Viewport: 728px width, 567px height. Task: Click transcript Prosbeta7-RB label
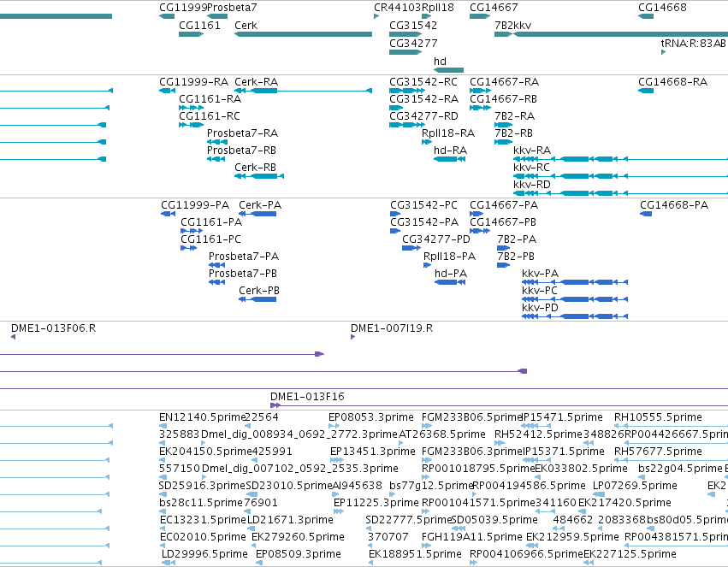coord(241,151)
